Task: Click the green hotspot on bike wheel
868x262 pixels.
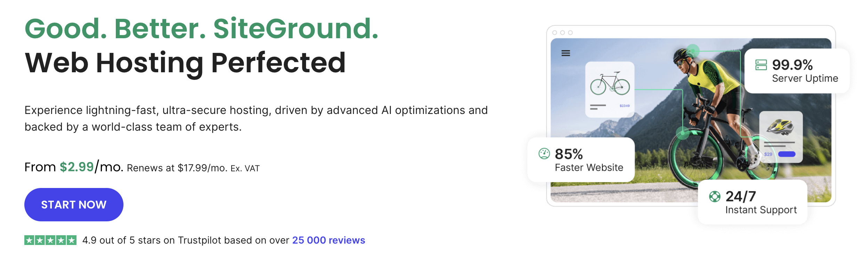Action: click(x=683, y=133)
